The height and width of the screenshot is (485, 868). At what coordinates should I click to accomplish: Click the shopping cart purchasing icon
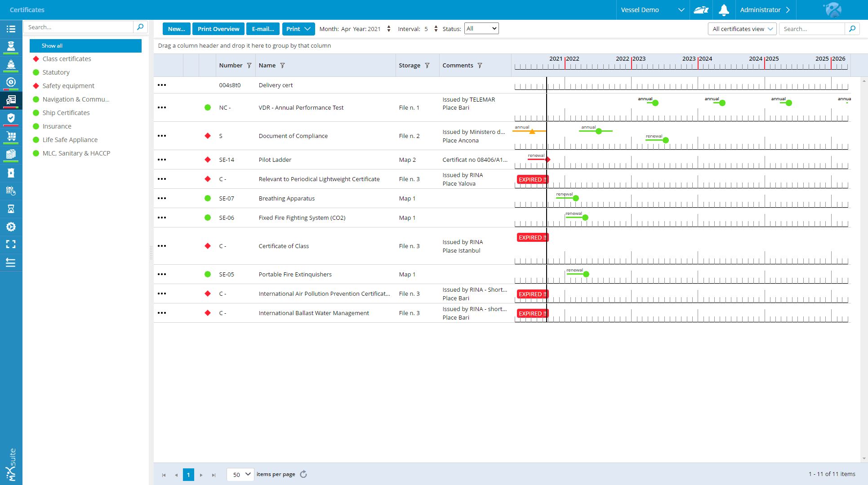[x=11, y=136]
